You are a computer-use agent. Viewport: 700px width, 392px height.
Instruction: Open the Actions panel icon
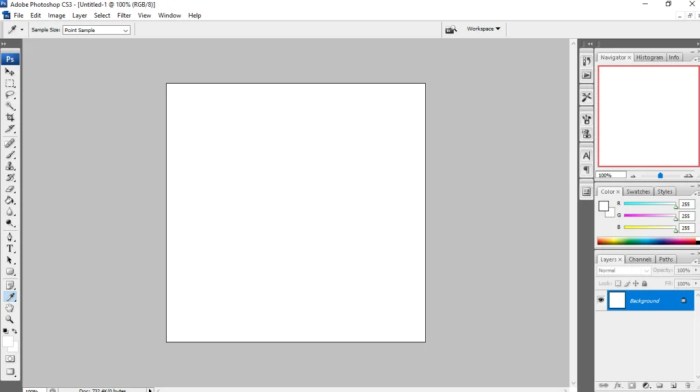point(587,75)
